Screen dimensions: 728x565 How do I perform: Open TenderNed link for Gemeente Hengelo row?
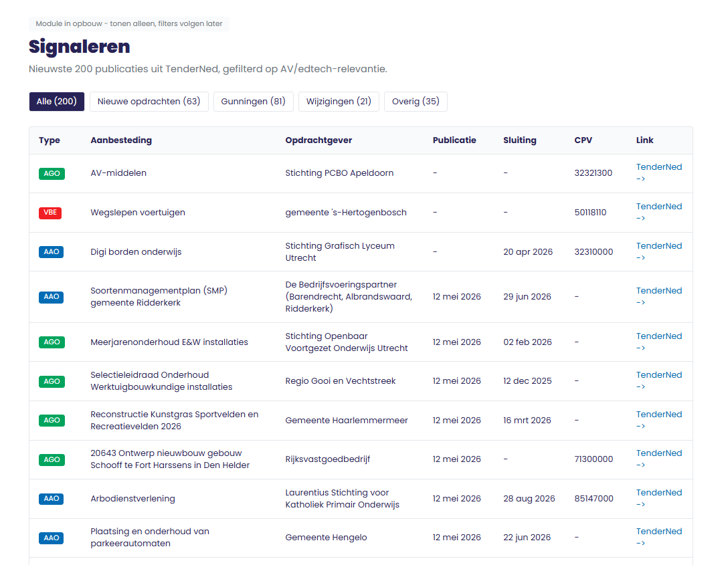(x=659, y=537)
